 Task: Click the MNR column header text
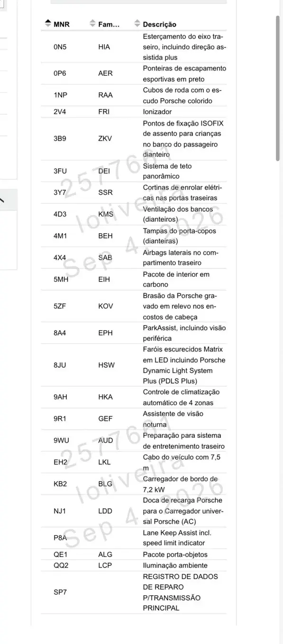click(62, 24)
